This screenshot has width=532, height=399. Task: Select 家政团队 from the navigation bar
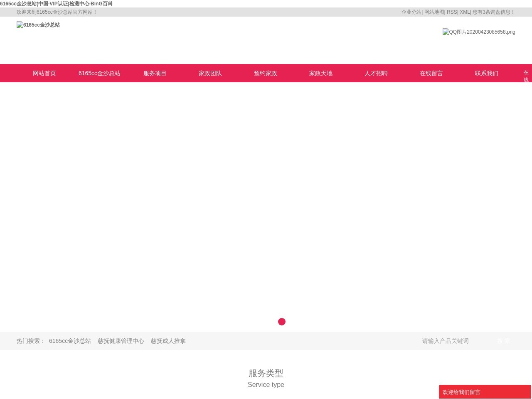(x=210, y=73)
